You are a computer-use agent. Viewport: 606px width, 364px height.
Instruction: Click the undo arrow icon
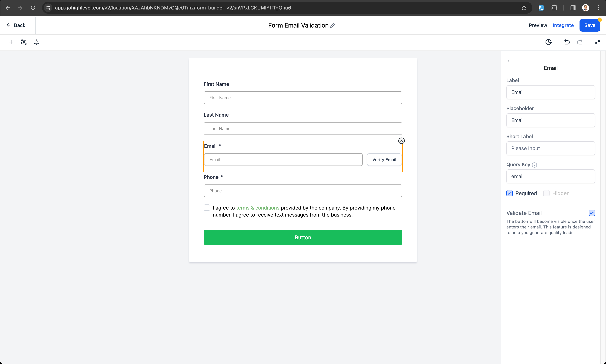tap(567, 42)
